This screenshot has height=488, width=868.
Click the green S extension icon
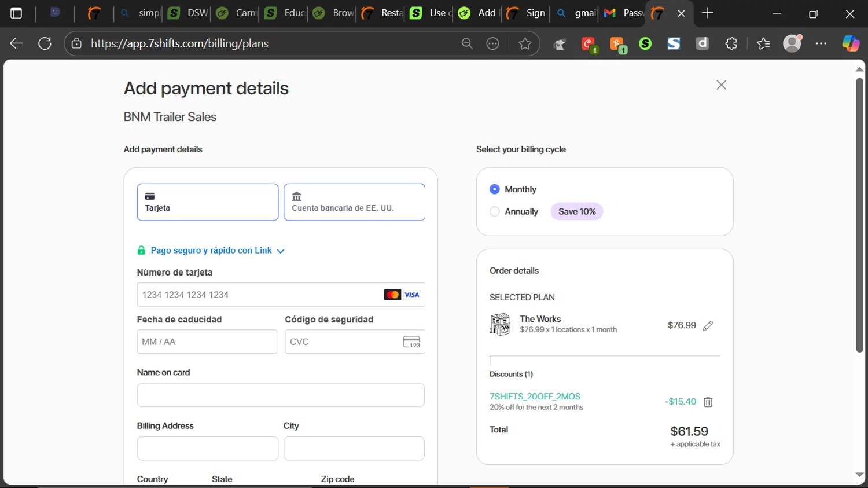(645, 43)
